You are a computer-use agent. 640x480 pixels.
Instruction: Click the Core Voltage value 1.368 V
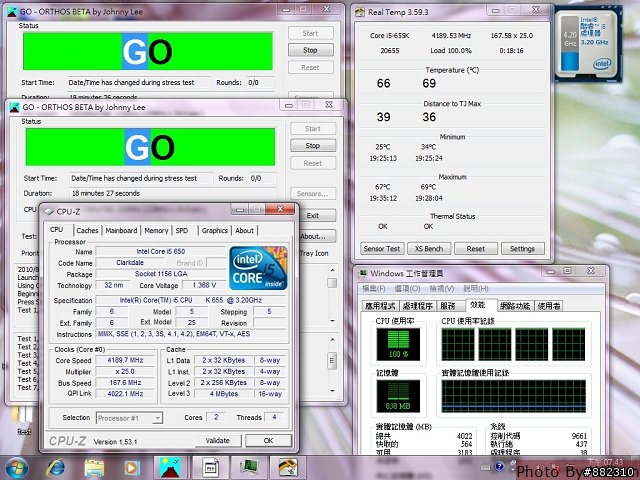(204, 285)
